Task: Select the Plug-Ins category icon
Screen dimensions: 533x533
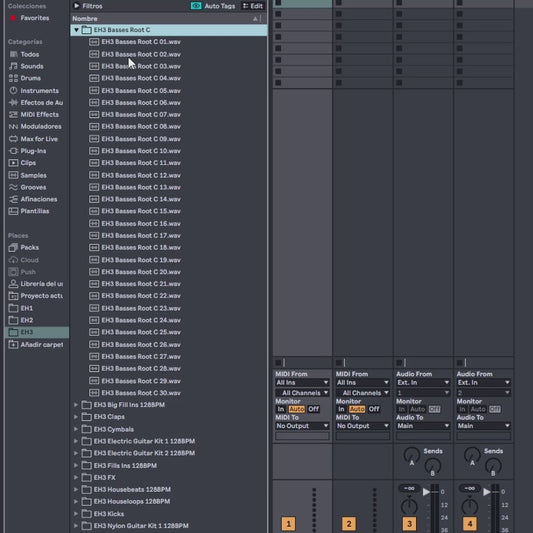Action: tap(13, 151)
